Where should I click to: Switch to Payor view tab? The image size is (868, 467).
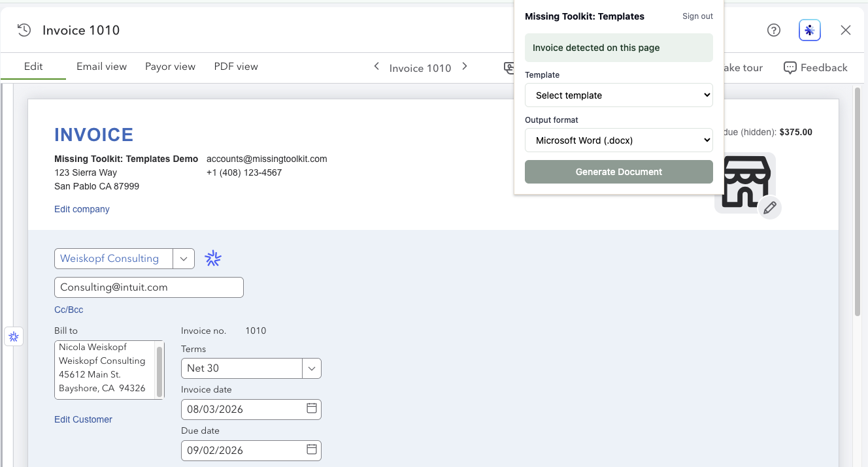(170, 67)
